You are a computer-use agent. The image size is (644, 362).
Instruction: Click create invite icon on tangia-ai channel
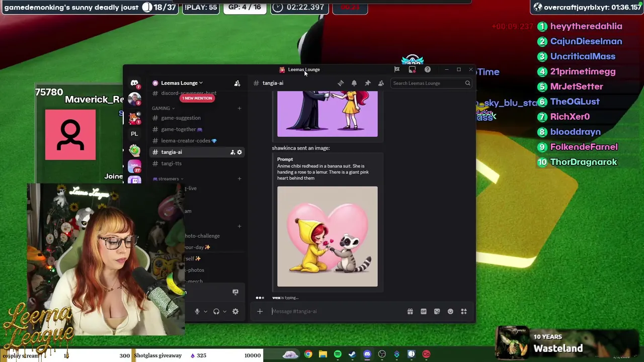[232, 152]
